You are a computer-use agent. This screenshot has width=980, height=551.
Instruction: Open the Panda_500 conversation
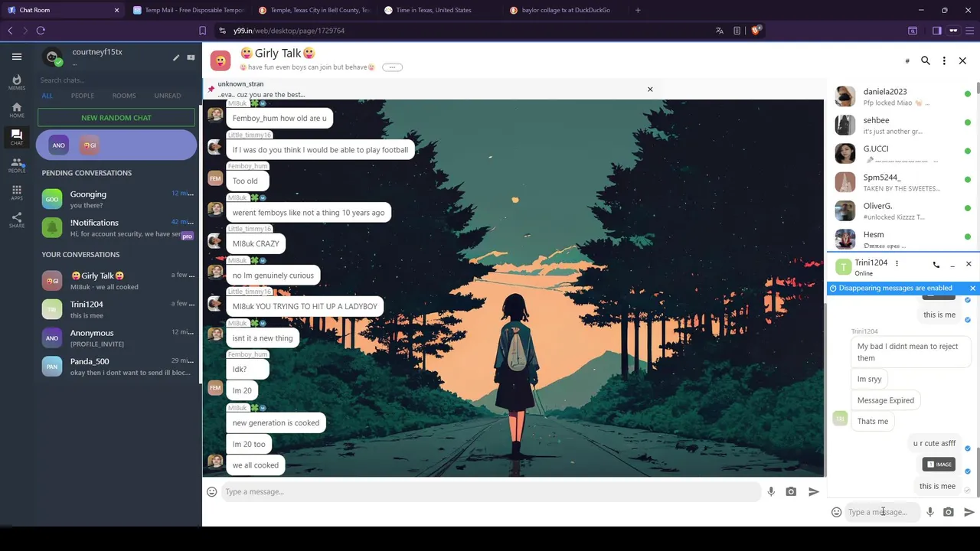pyautogui.click(x=116, y=367)
